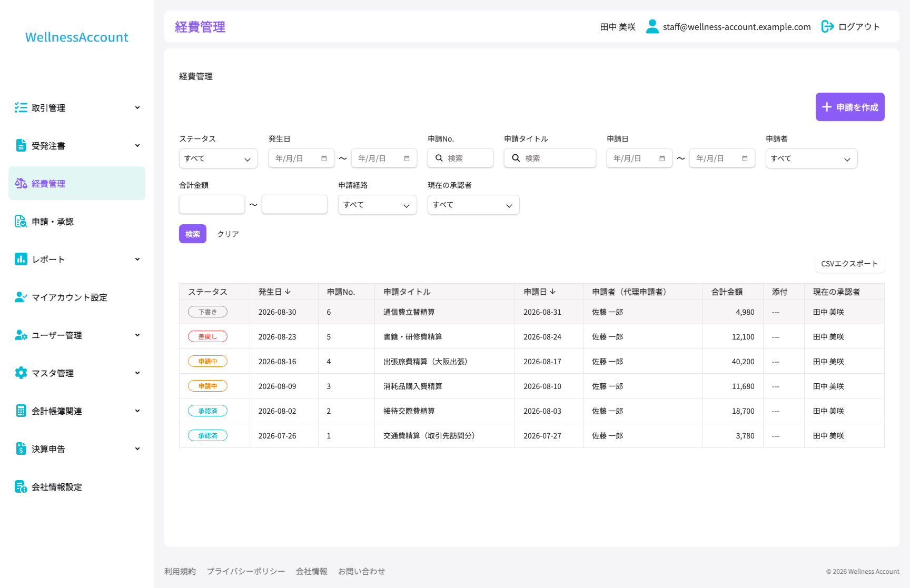Click the logout arrow icon
Viewport: 910px width, 588px height.
coord(827,26)
